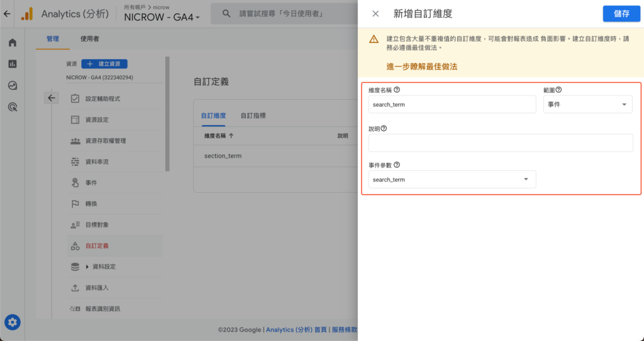
Task: Click the 維度名稱 input with search_term
Action: [452, 104]
